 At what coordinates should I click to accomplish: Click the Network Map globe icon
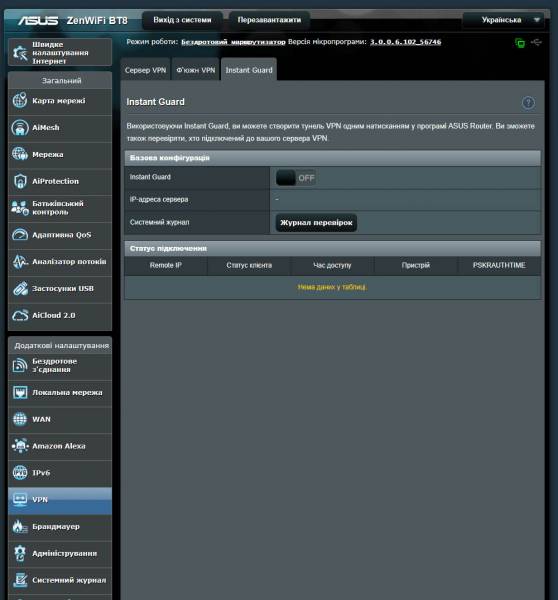coord(20,101)
